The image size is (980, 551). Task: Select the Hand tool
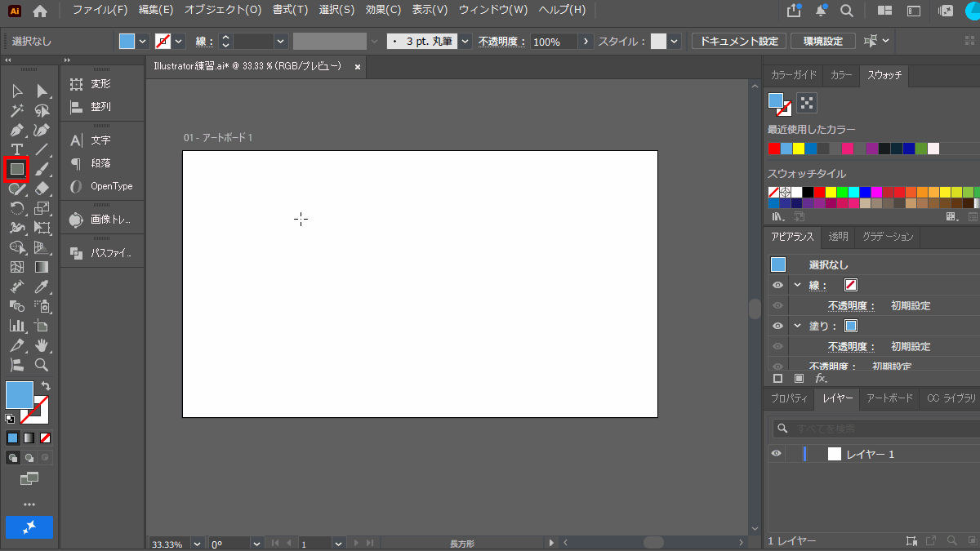(x=42, y=345)
